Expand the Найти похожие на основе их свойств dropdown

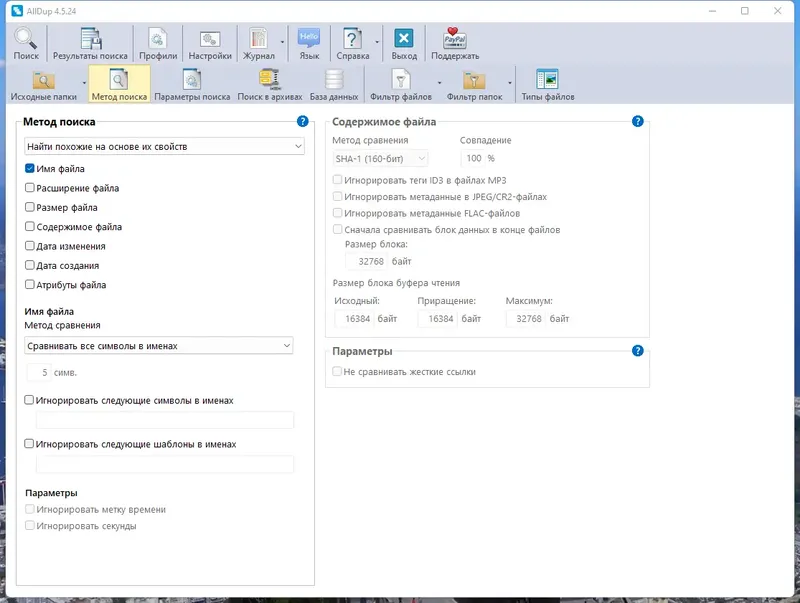point(164,146)
